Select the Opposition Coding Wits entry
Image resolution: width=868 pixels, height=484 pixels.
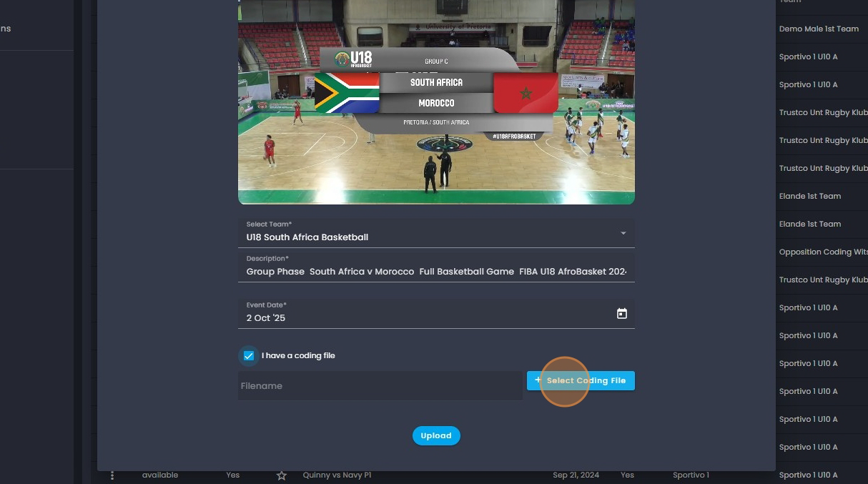822,252
